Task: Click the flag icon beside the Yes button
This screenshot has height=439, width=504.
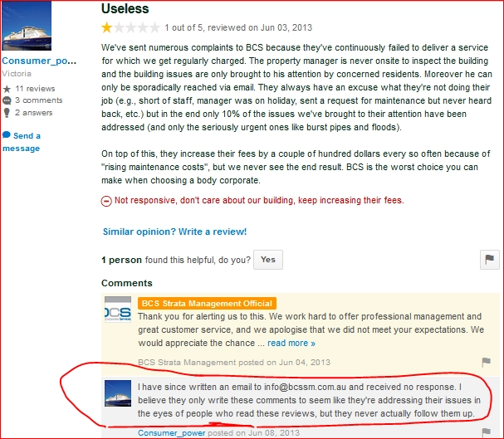Action: coord(490,260)
